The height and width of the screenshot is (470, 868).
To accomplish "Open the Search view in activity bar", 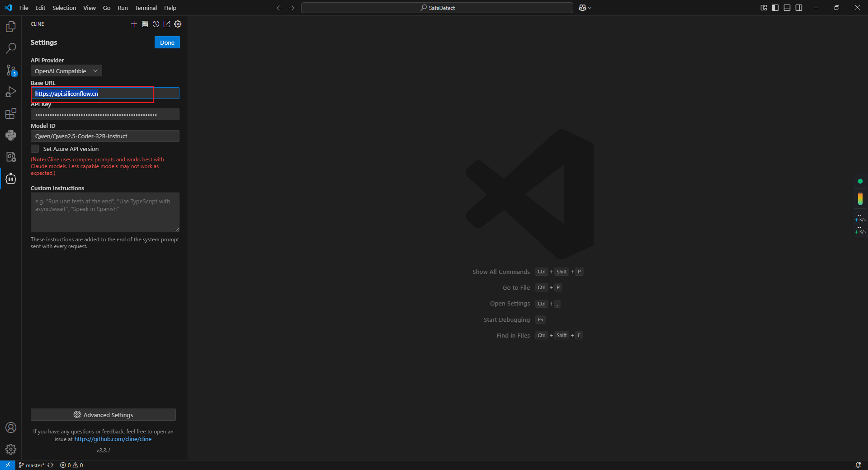I will 11,48.
